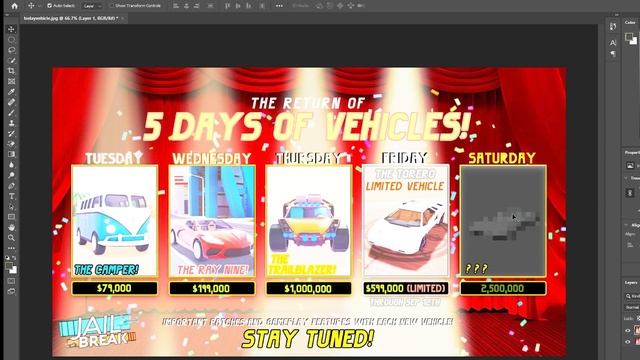Select the Frame tool
The height and width of the screenshot is (360, 640).
pyautogui.click(x=11, y=81)
